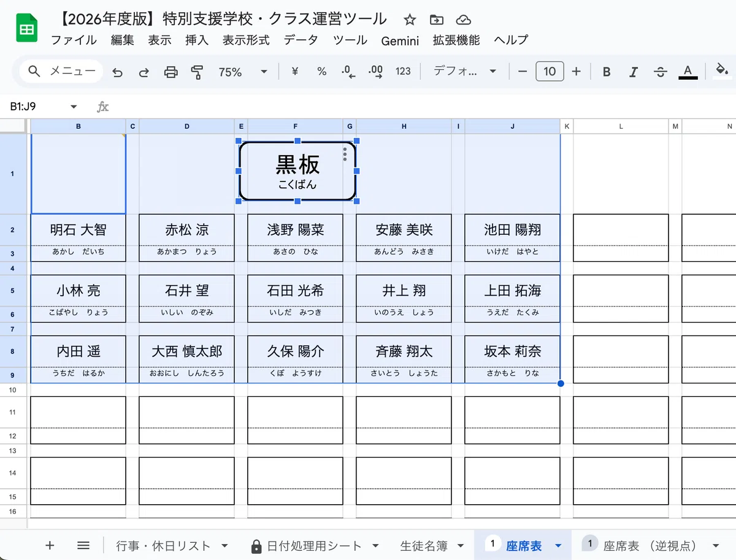Open the Gemini menu

[400, 40]
